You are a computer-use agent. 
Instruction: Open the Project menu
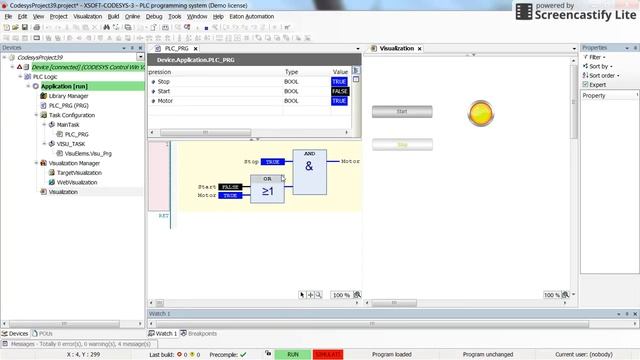click(58, 16)
